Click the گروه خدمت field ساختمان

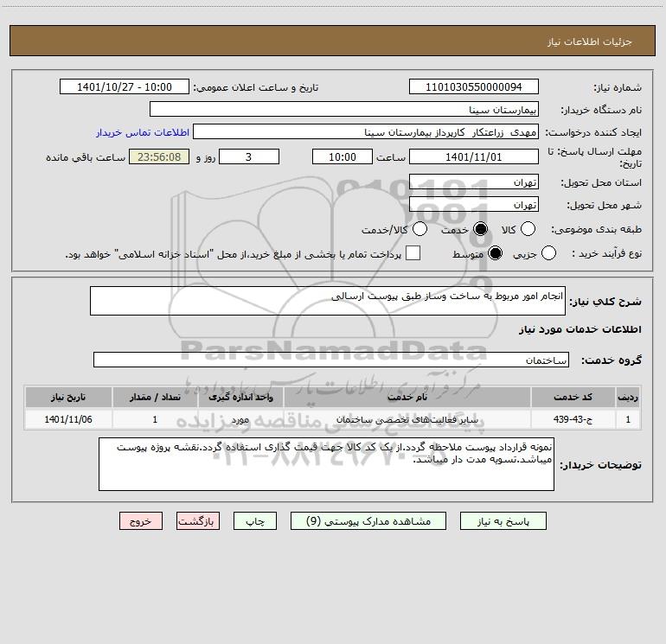pyautogui.click(x=331, y=360)
